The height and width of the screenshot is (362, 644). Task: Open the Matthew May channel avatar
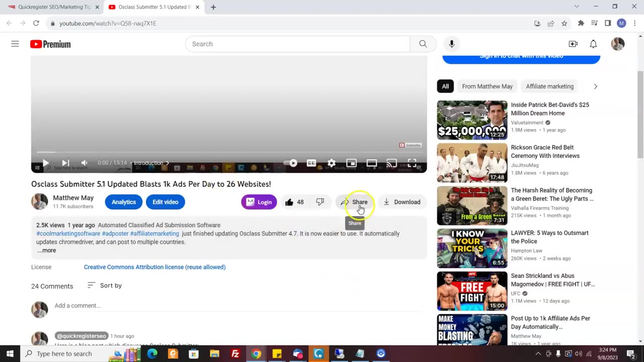(x=40, y=202)
